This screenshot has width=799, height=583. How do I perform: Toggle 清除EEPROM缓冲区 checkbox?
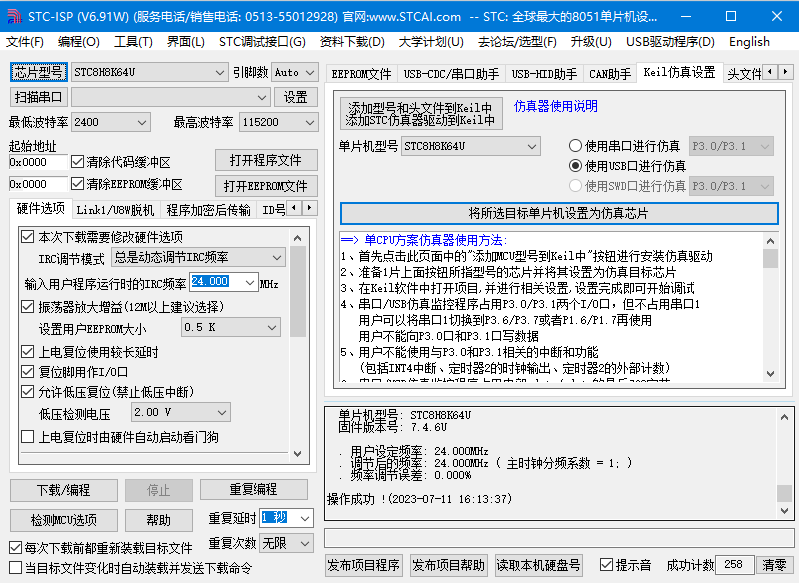[x=77, y=183]
